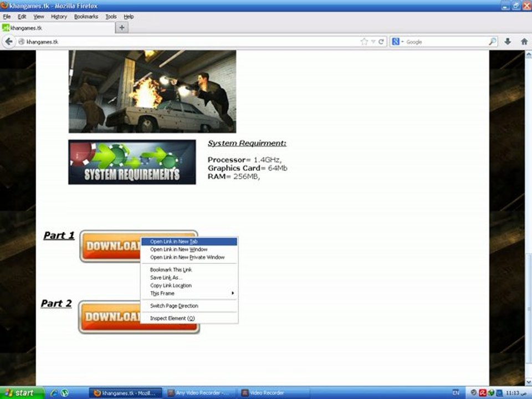Image resolution: width=532 pixels, height=399 pixels.
Task: Switch to Any Video Recorder taskbar button
Action: 198,393
